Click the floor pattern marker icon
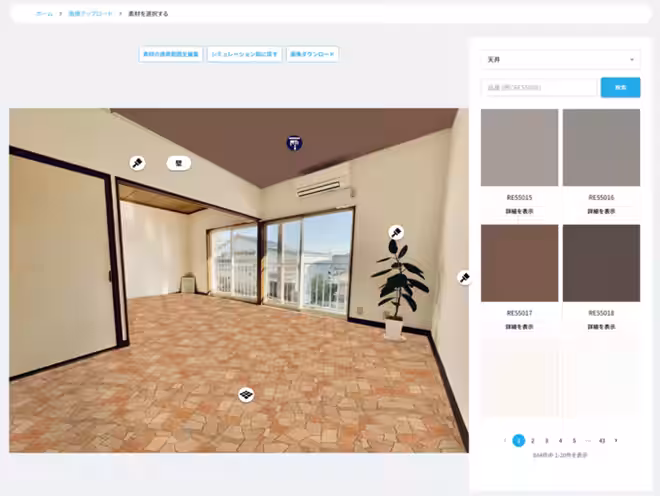The height and width of the screenshot is (496, 660). coord(246,395)
